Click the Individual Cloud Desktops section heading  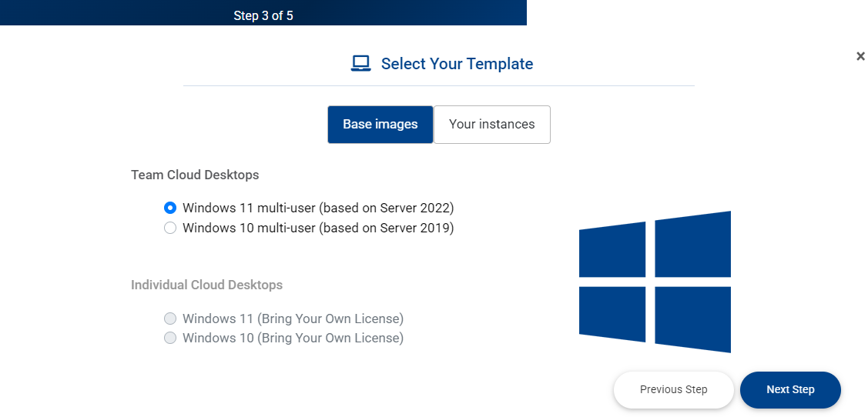pos(206,285)
